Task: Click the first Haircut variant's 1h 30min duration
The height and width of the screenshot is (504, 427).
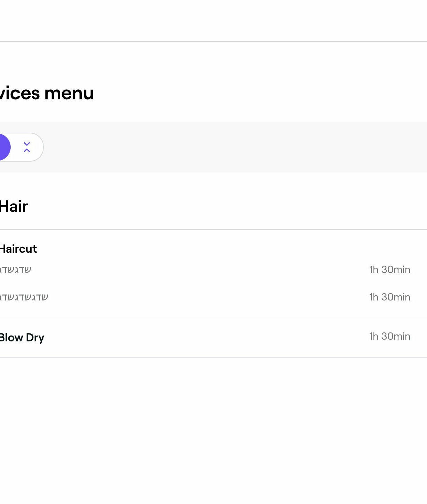Action: [x=389, y=270]
